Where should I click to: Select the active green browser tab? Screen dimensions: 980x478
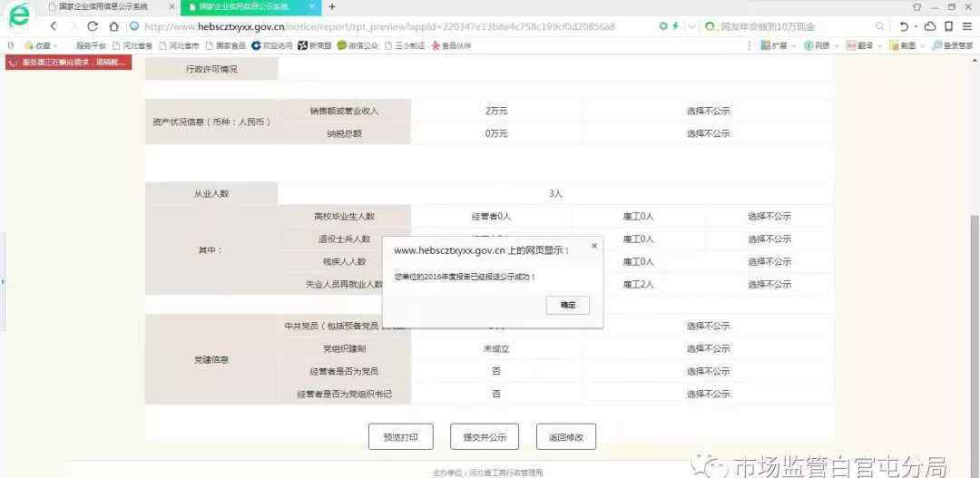[x=247, y=6]
